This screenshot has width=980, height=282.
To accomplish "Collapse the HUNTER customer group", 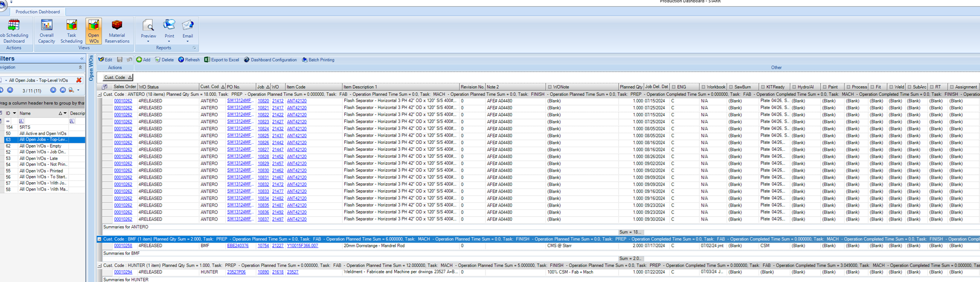I will point(99,266).
